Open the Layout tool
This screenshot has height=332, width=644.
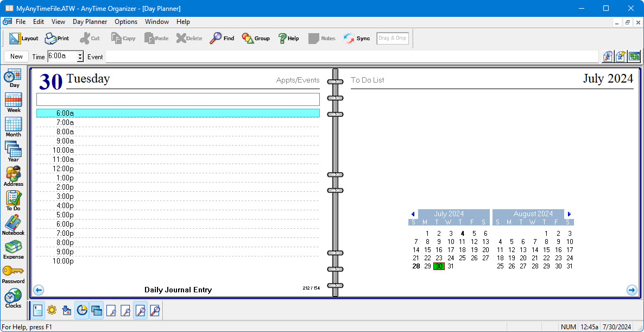pyautogui.click(x=23, y=38)
